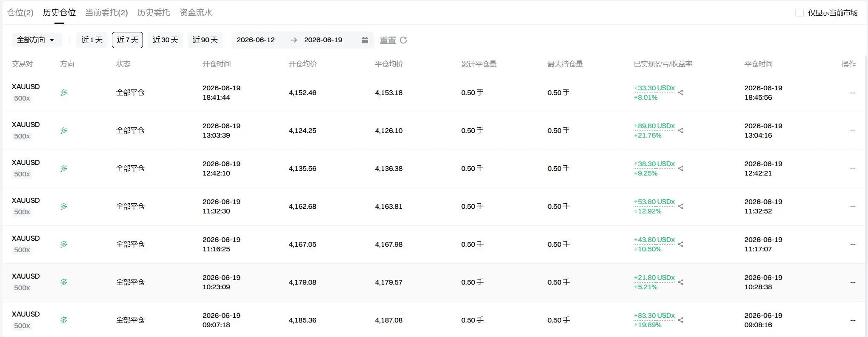This screenshot has height=337, width=868.
Task: Click the 开仓时间 column header
Action: point(216,64)
